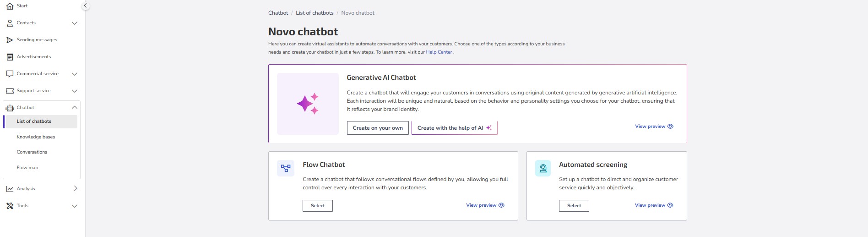Open the Help Center link
Screen dimensions: 868x237
(x=439, y=52)
